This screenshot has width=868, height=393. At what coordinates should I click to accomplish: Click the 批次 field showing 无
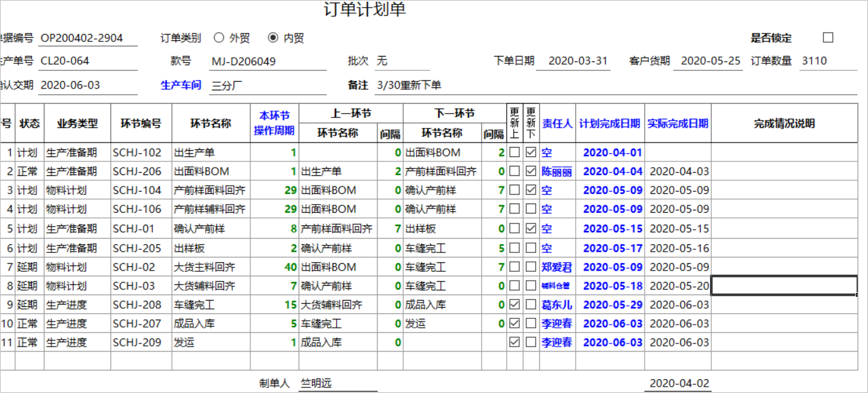click(403, 61)
